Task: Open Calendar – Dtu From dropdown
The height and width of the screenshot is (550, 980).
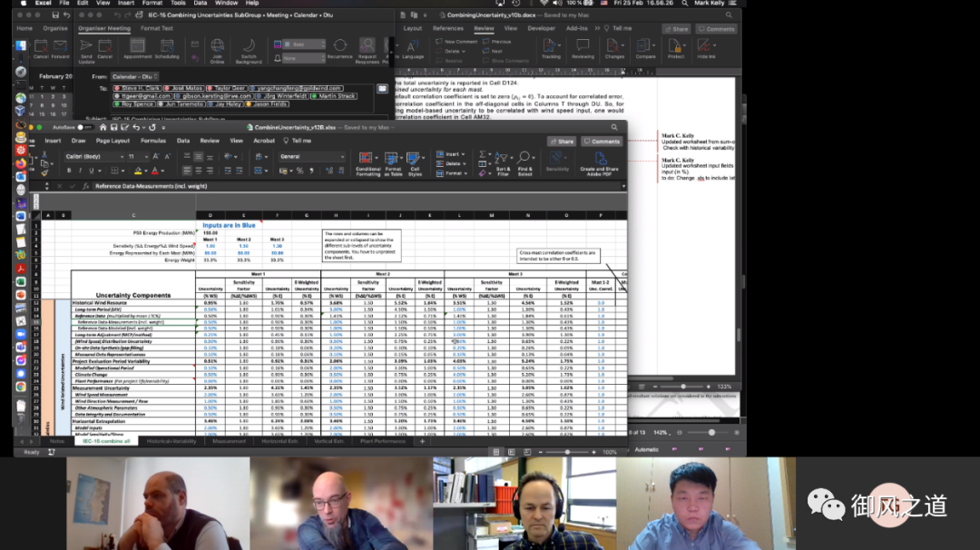Action: (134, 77)
